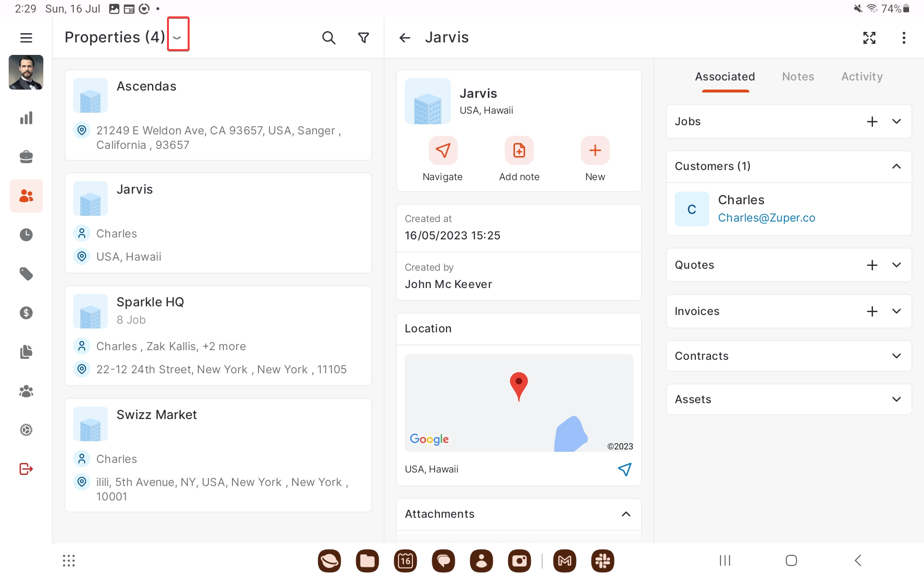Switch to the Notes tab
This screenshot has height=578, width=924.
tap(798, 77)
